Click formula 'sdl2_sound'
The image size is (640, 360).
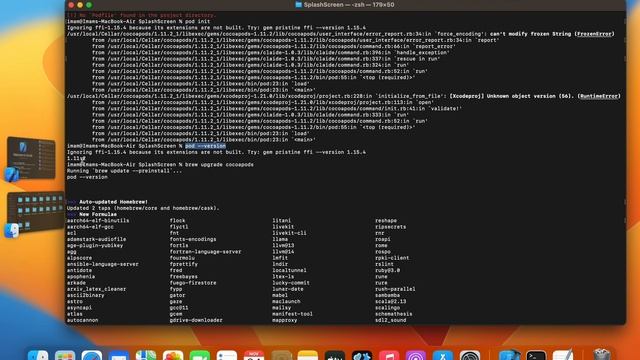coord(391,320)
